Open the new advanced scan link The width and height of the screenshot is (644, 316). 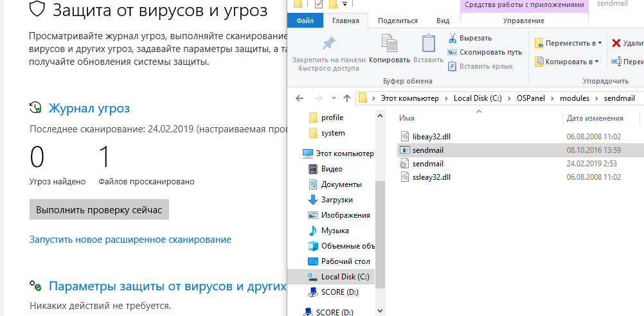pos(130,240)
